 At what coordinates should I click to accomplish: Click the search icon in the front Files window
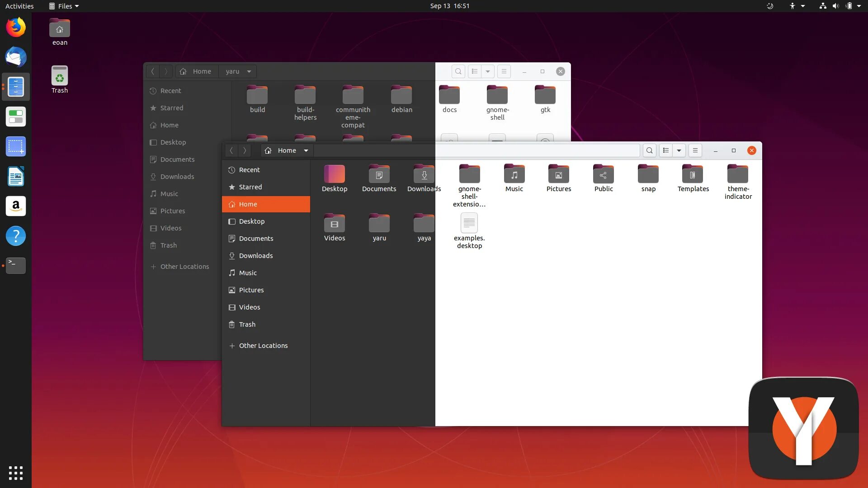650,150
